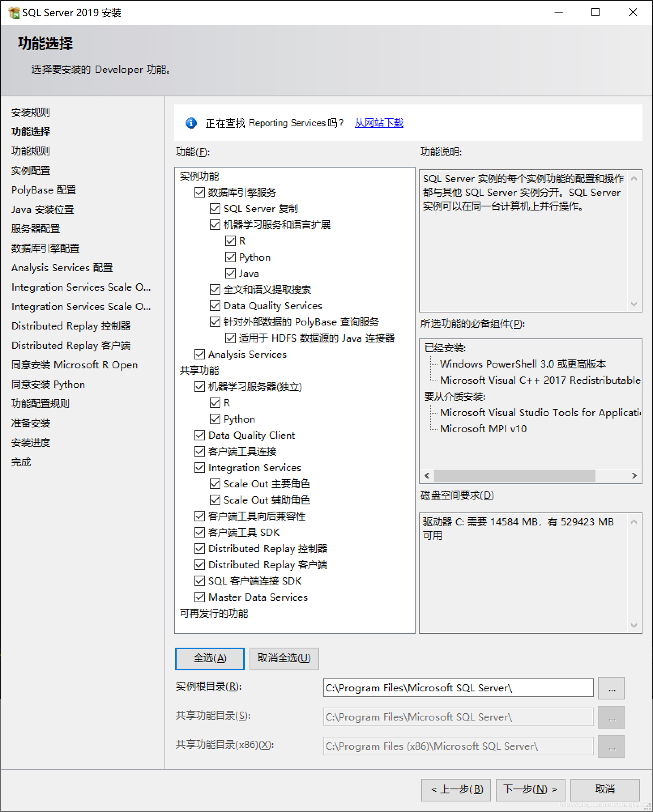Cancel setup with 取消 button
653x812 pixels.
click(x=605, y=790)
